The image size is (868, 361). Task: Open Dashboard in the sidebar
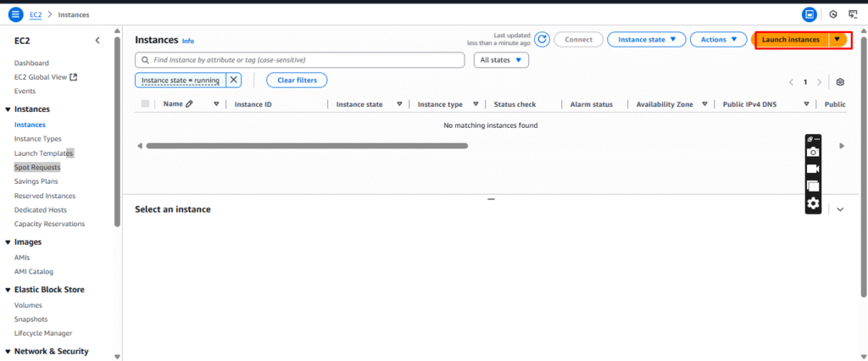pos(31,63)
